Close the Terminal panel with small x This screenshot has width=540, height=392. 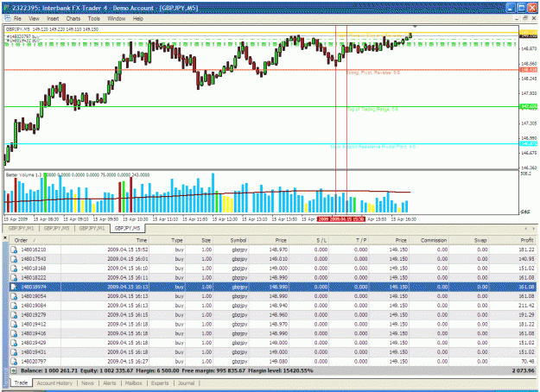(5, 237)
